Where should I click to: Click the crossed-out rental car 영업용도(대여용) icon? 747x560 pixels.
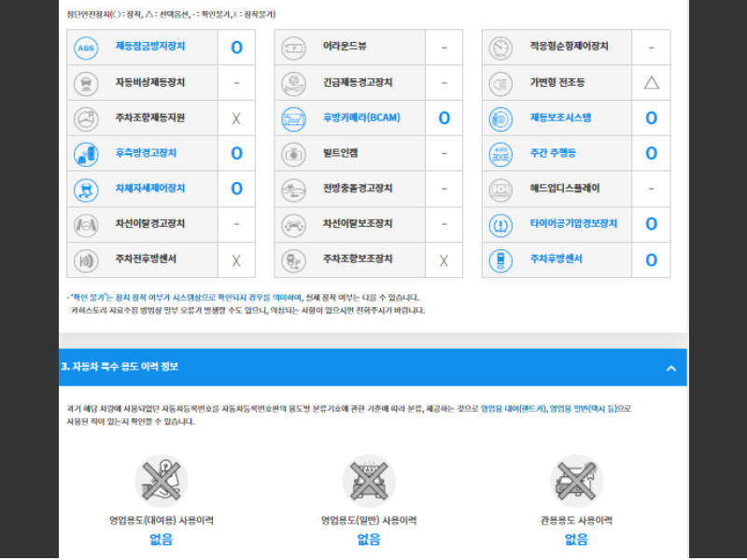(x=162, y=481)
